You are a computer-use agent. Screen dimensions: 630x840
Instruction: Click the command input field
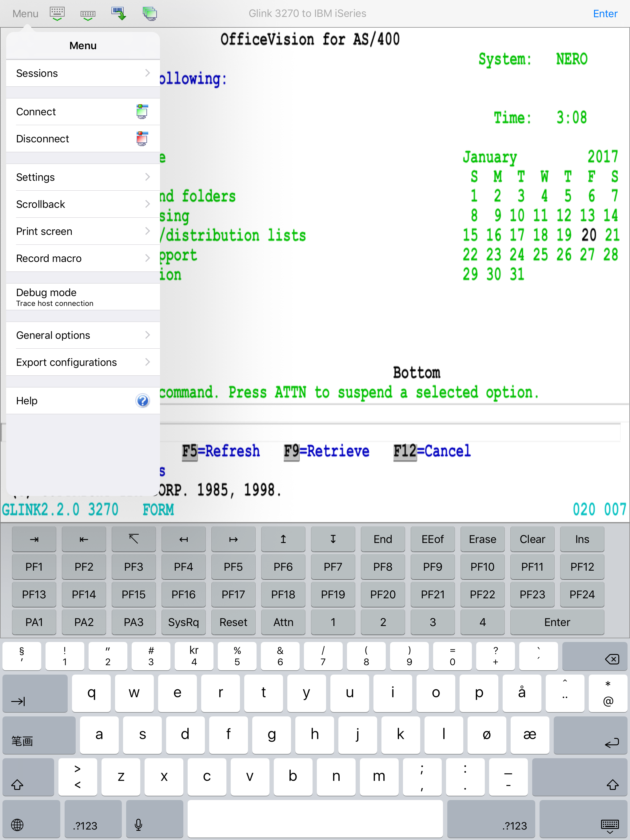click(x=380, y=432)
